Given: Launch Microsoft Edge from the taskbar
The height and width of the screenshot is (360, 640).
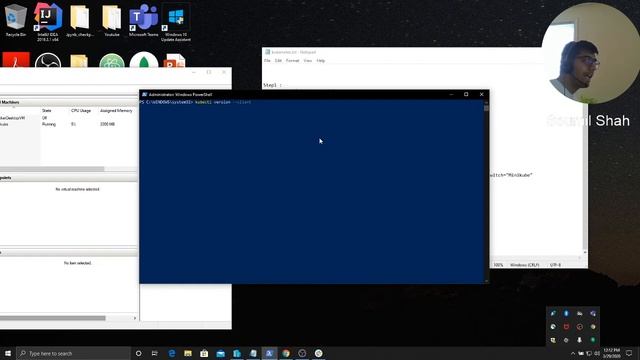Looking at the screenshot, I should pos(172,353).
